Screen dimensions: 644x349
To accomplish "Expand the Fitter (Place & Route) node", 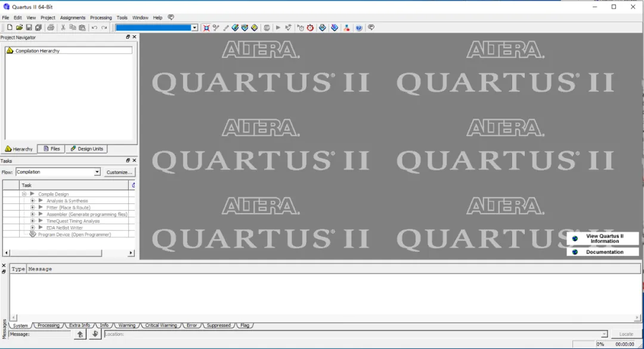I will tap(32, 207).
